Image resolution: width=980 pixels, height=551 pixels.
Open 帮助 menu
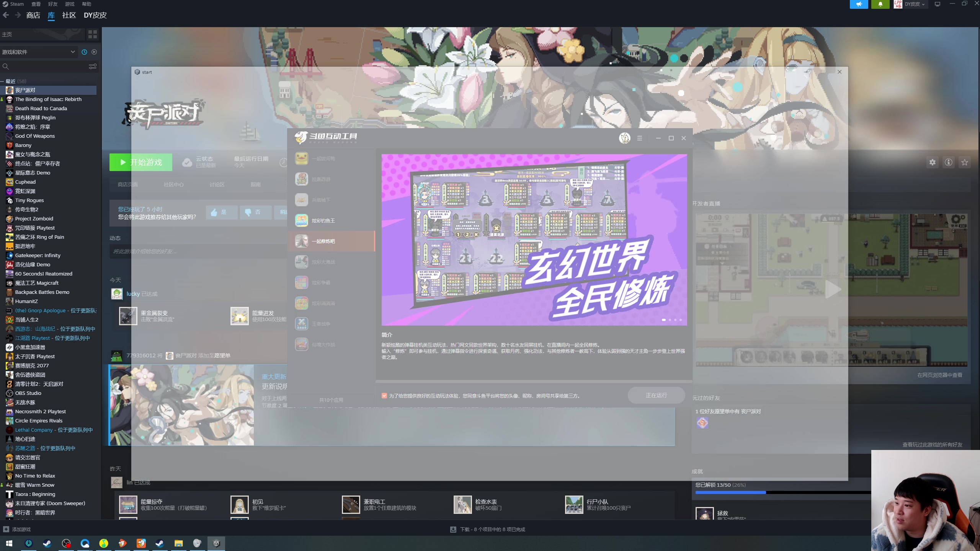(x=87, y=4)
